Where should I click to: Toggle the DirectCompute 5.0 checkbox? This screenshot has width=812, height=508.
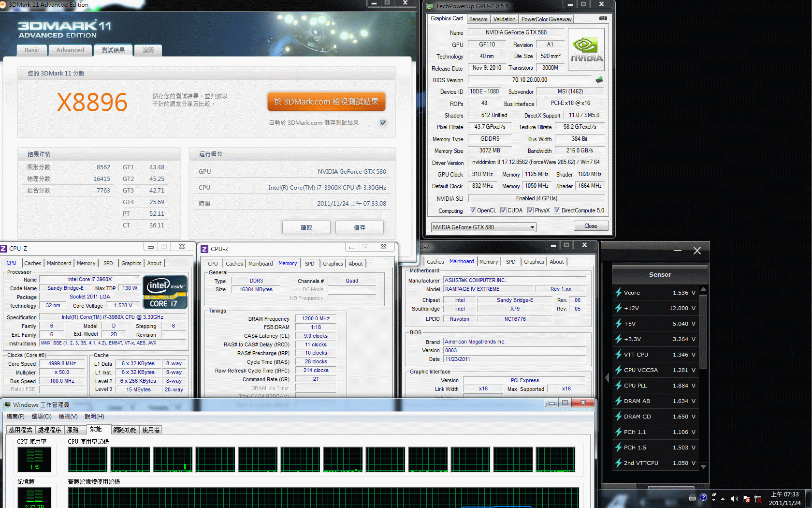557,210
